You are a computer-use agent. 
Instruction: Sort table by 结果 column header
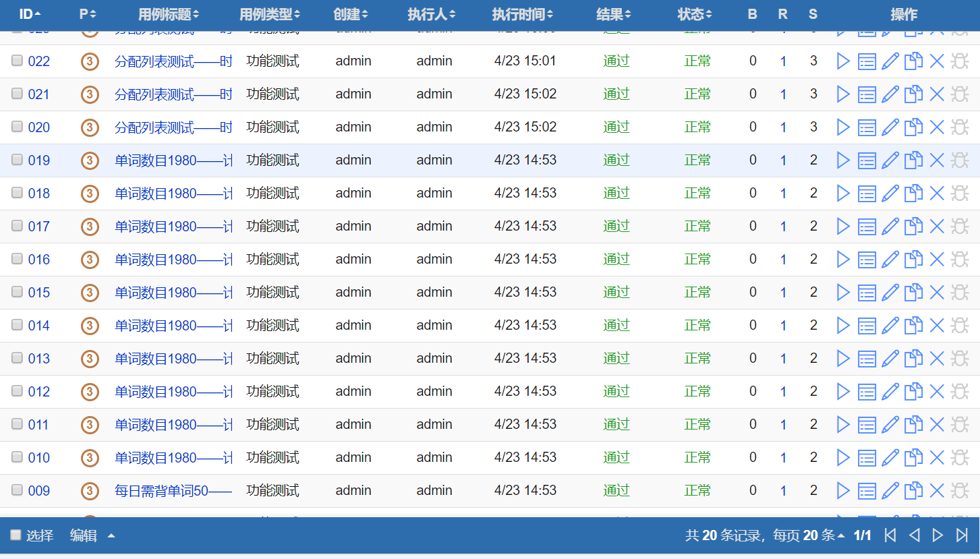614,14
